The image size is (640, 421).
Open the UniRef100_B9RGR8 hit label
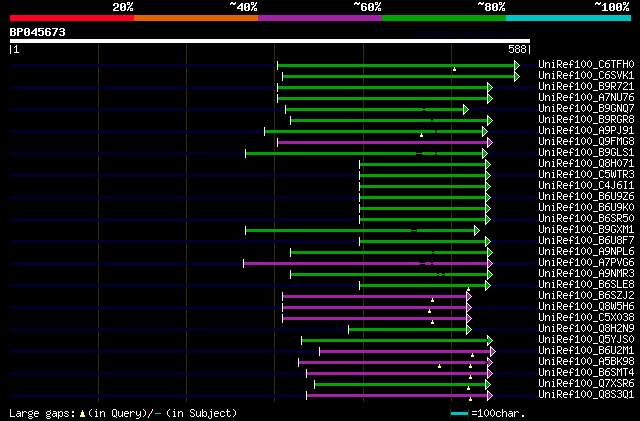[586, 120]
